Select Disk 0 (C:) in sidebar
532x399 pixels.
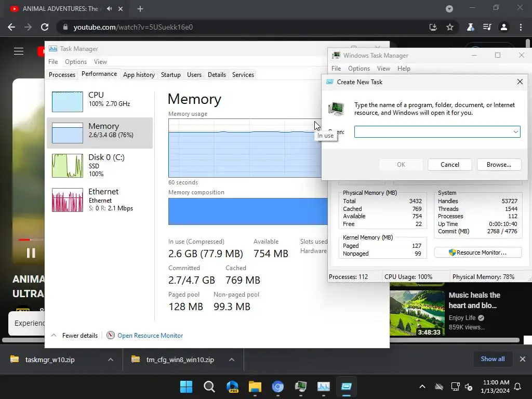(100, 166)
